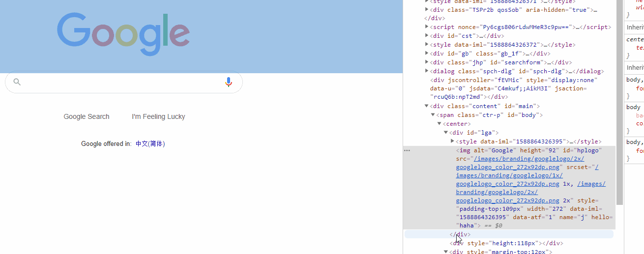Focus the Google search input field

pos(123,82)
